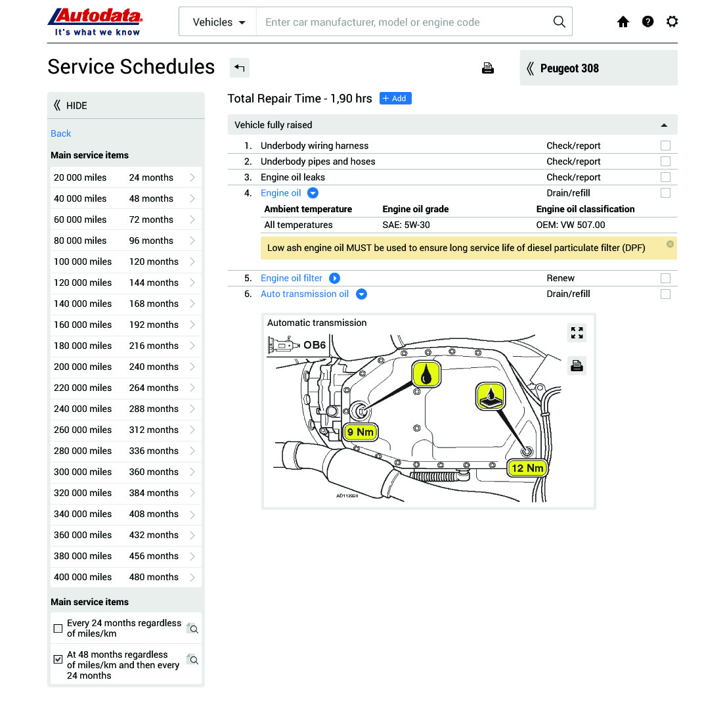Collapse Auto transmission oil details arrow
Screen dimensions: 725x728
[x=361, y=294]
